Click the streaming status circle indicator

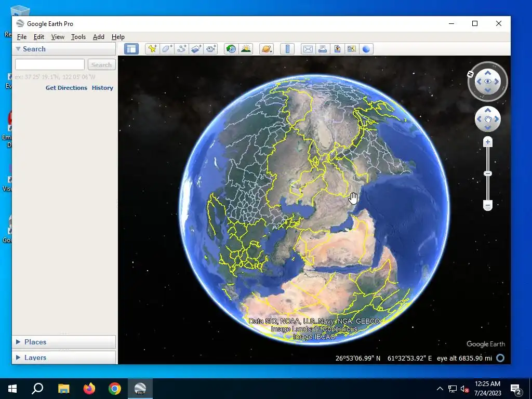(500, 358)
